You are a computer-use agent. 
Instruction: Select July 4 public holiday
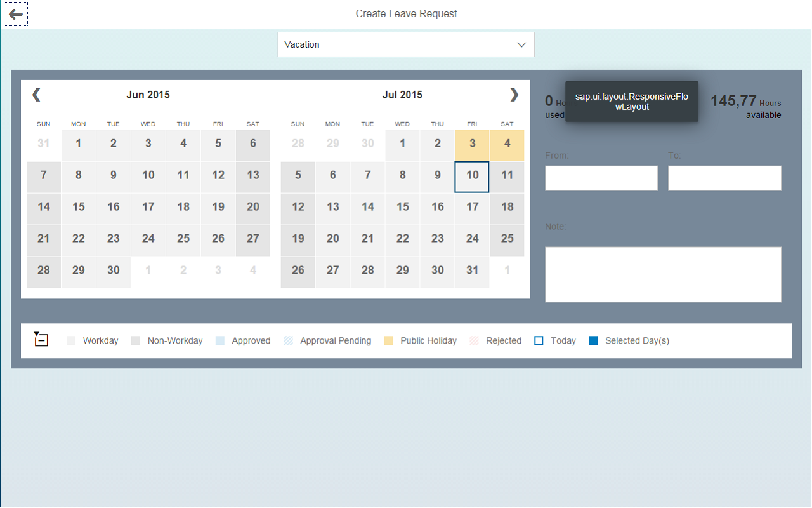coord(507,145)
